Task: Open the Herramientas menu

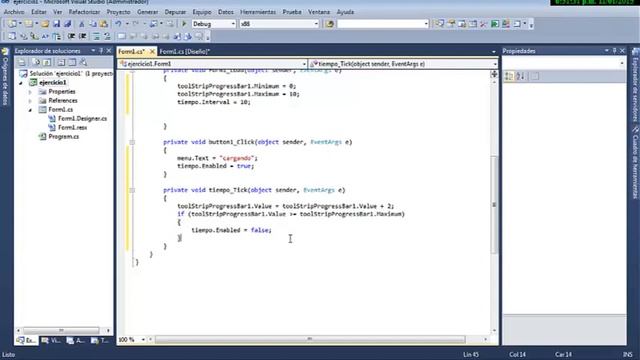Action: click(x=258, y=12)
